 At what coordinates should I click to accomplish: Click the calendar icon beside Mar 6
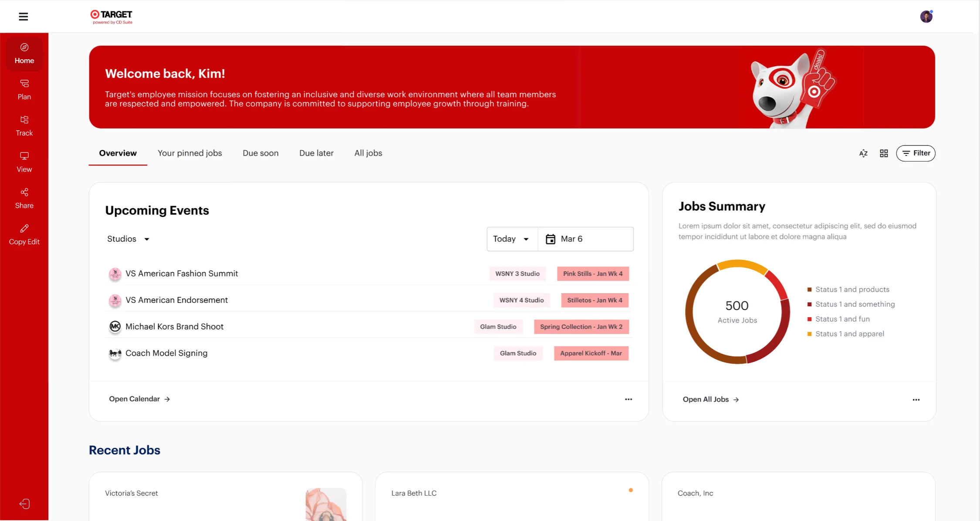click(x=551, y=239)
